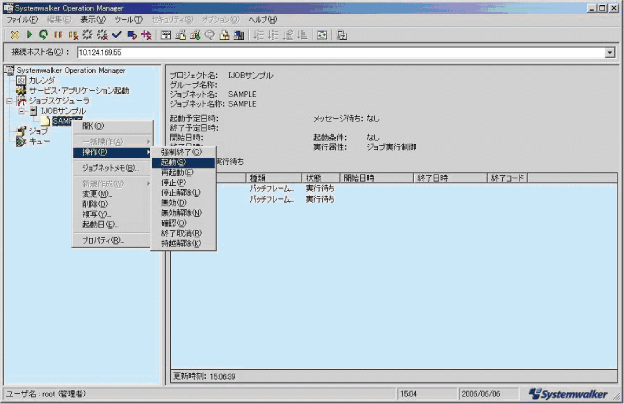The width and height of the screenshot is (624, 404).
Task: Open the ヘルプ(H) menu
Action: pos(263,20)
